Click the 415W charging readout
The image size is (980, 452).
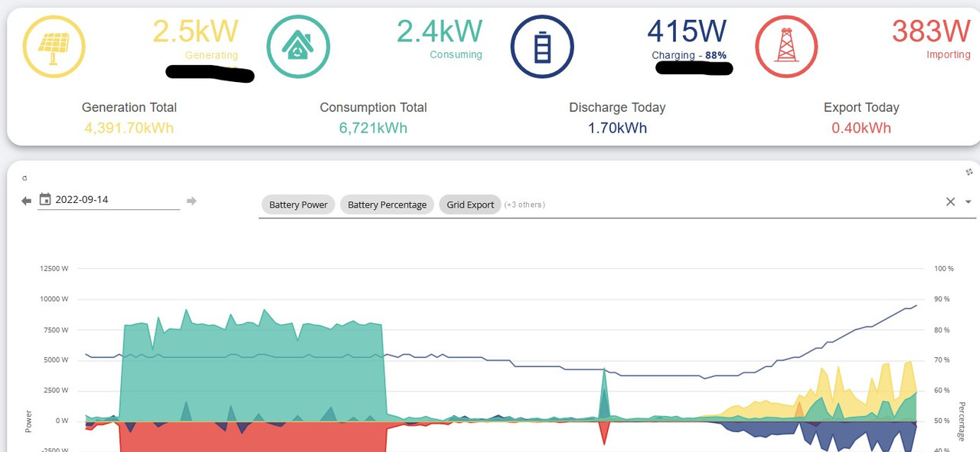[687, 31]
